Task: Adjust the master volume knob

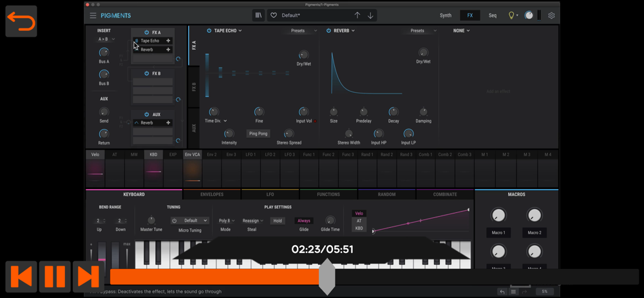Action: pos(529,15)
